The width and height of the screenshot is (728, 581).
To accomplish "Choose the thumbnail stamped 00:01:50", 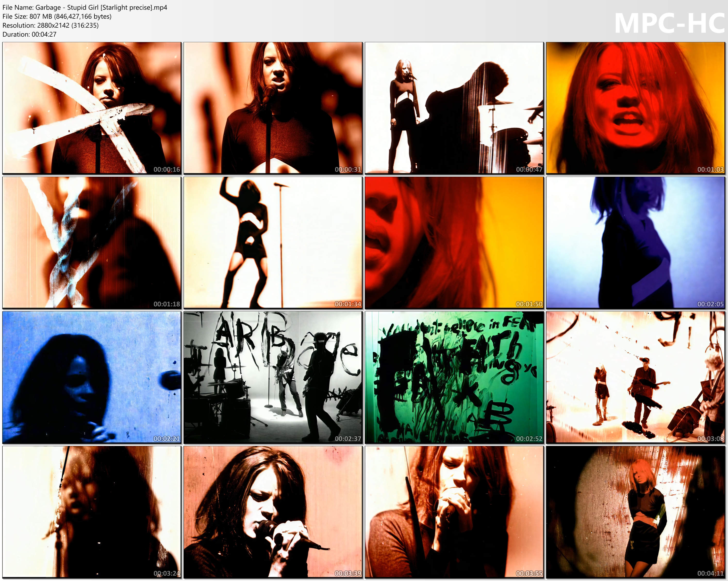I will coord(454,242).
